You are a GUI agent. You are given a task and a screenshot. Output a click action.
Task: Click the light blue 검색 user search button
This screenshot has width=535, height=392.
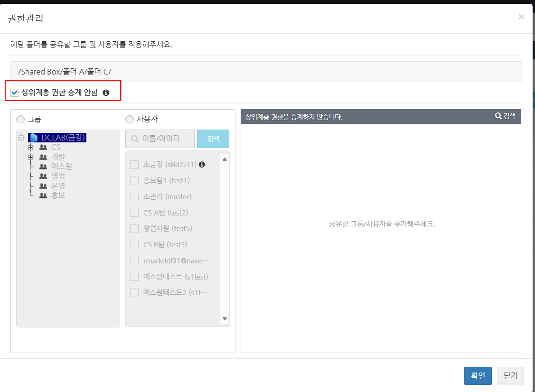213,139
